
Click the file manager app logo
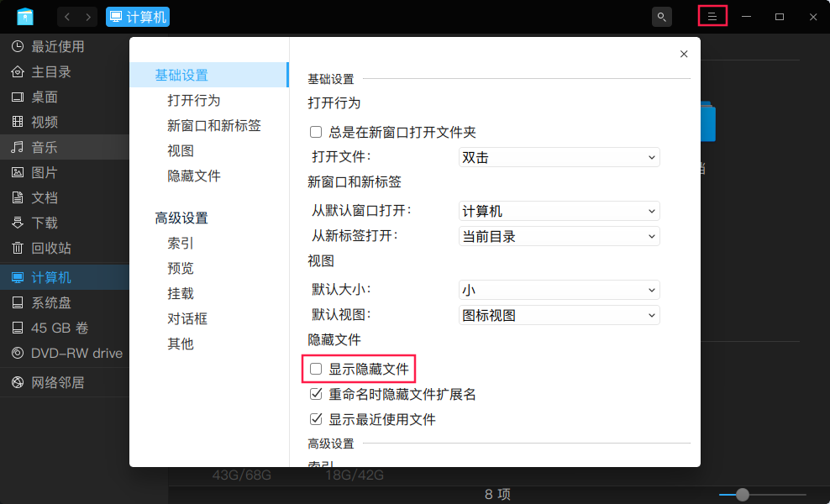click(x=25, y=17)
